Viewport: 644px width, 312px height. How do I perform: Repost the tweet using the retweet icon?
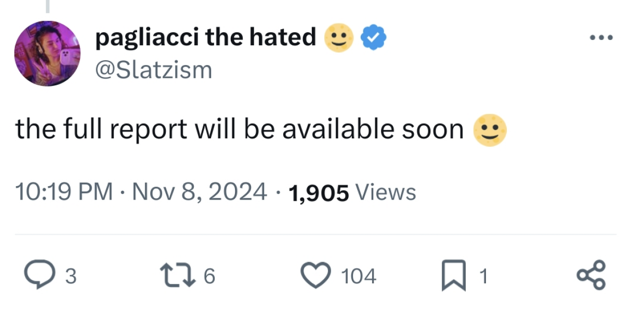178,276
